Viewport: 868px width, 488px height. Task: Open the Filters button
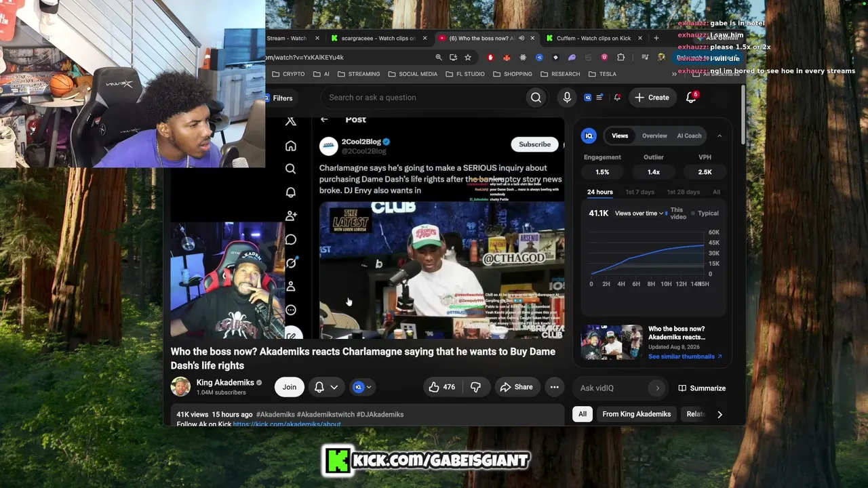[x=279, y=98]
